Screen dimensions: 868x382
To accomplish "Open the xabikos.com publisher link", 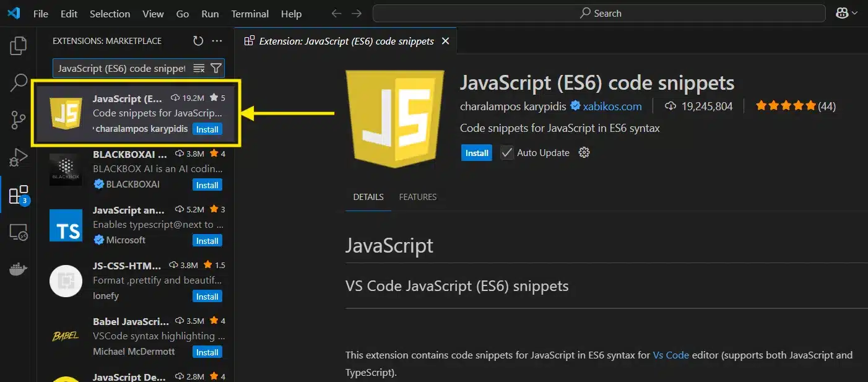I will click(612, 106).
